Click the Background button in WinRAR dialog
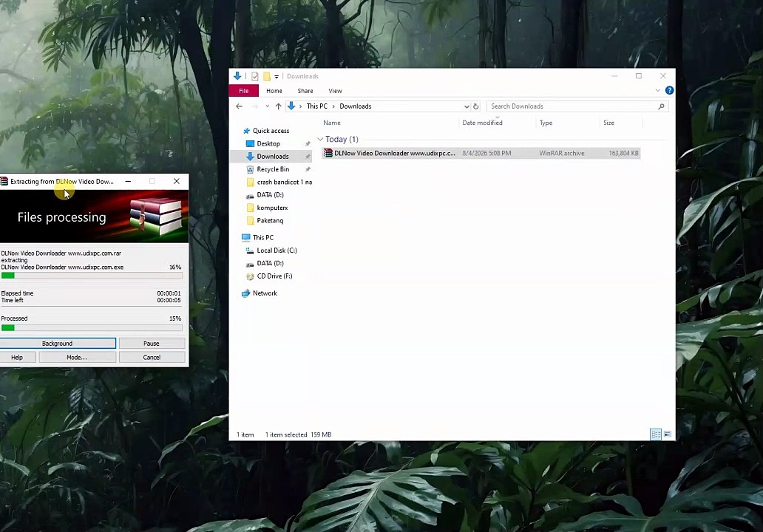 [57, 344]
